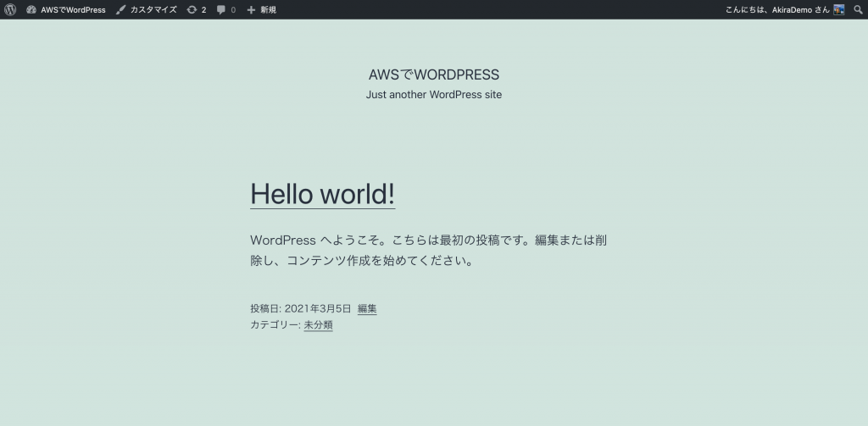Open the 新規 add-new menu
868x426 pixels.
(261, 9)
